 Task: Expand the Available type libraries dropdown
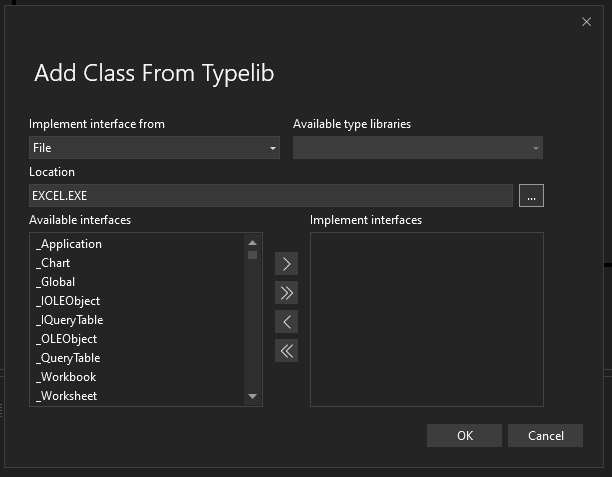pos(417,148)
